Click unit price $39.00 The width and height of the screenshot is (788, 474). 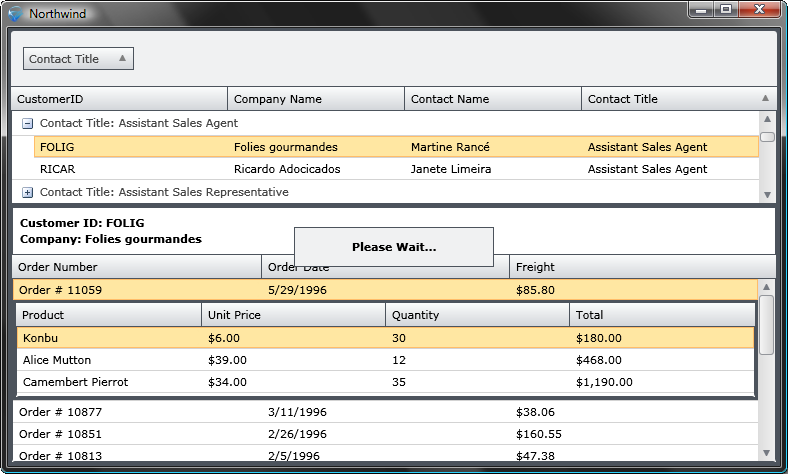[x=227, y=360]
